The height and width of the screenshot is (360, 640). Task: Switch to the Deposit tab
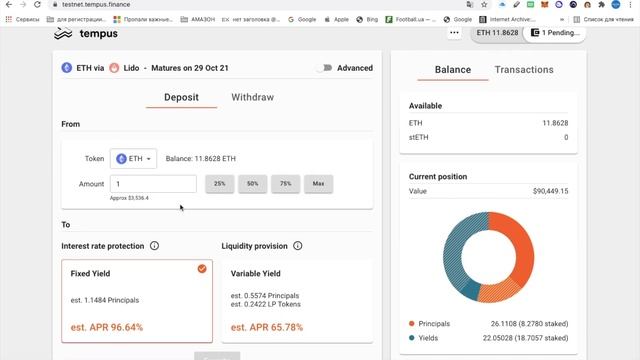[181, 97]
